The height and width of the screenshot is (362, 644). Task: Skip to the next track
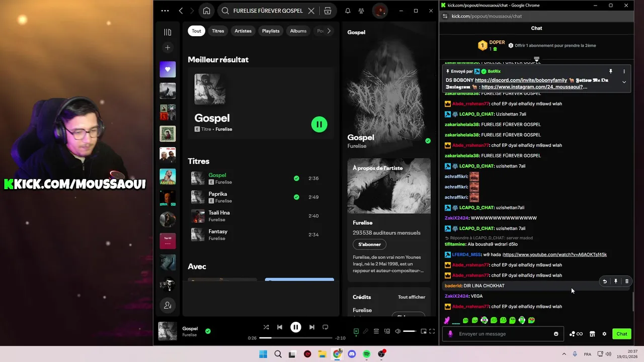312,327
